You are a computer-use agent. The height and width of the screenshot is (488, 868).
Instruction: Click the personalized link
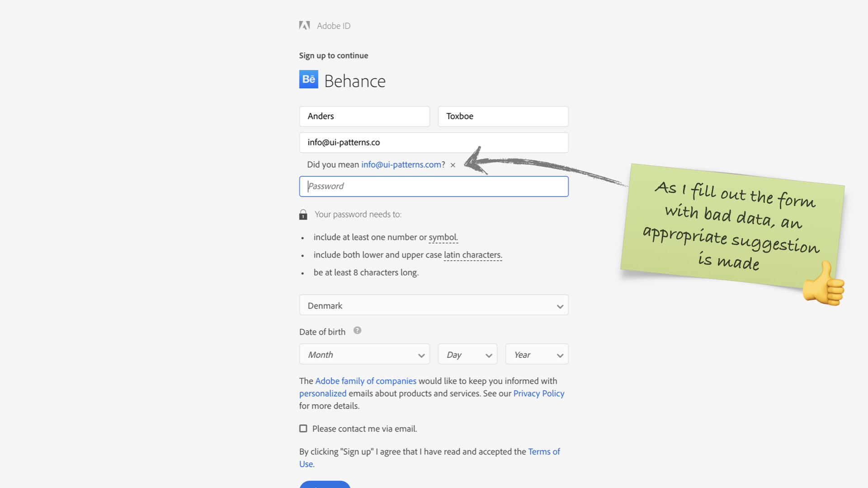click(323, 394)
